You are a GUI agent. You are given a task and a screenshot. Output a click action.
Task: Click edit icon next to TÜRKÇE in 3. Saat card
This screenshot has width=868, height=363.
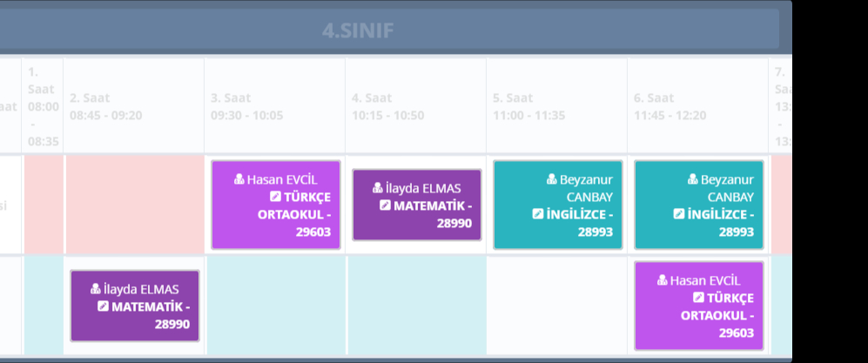pos(276,197)
